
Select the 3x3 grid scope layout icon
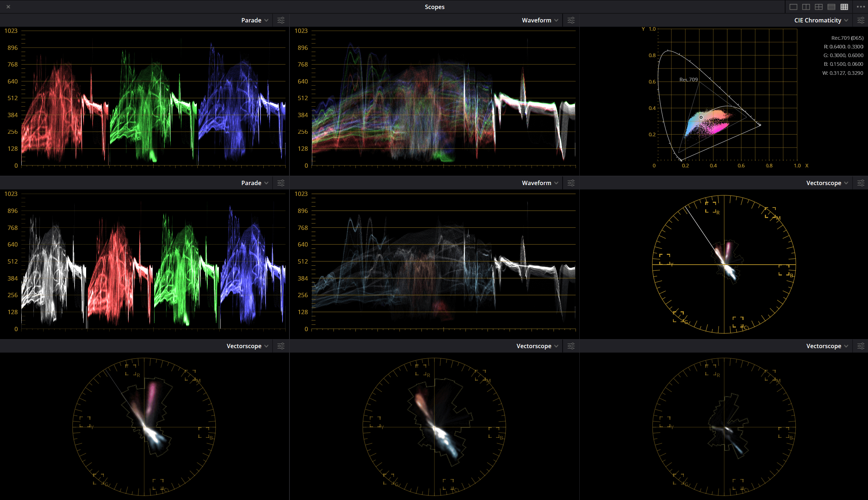tap(844, 7)
